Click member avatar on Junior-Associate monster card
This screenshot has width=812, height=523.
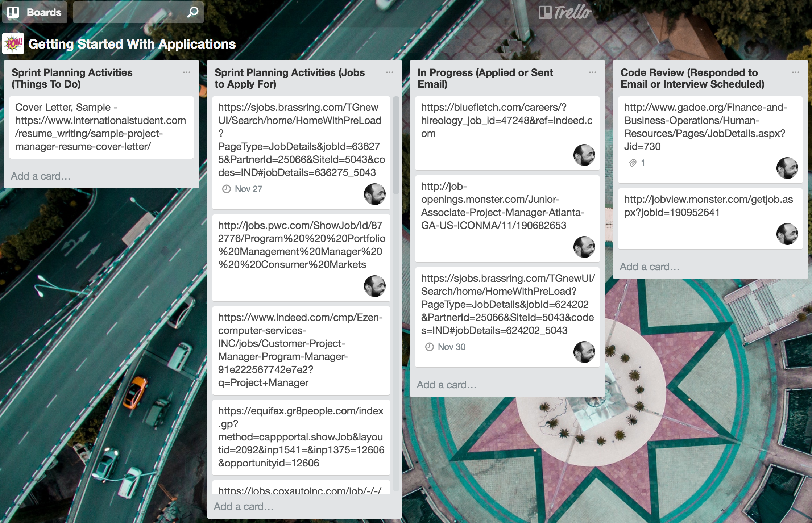pos(584,247)
